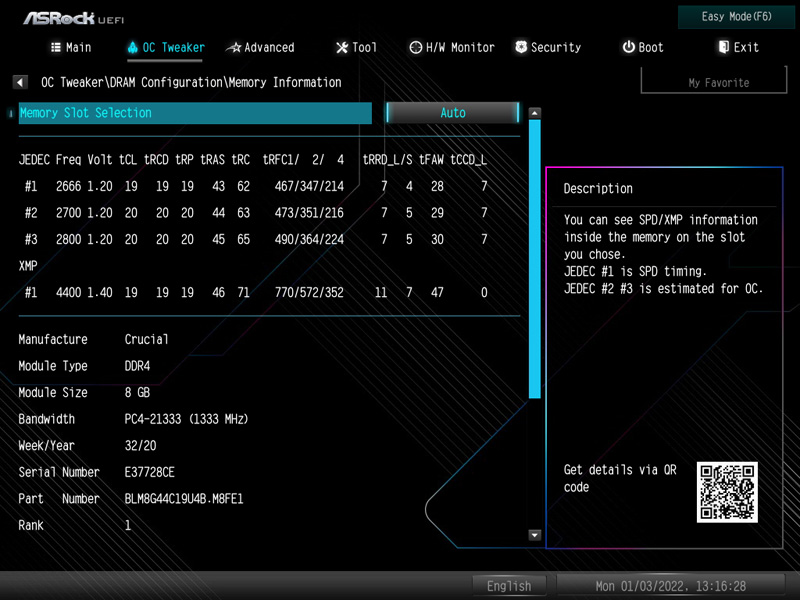Viewport: 800px width, 600px height.
Task: Click the blue vertical scrollbar thumb
Action: tap(534, 258)
